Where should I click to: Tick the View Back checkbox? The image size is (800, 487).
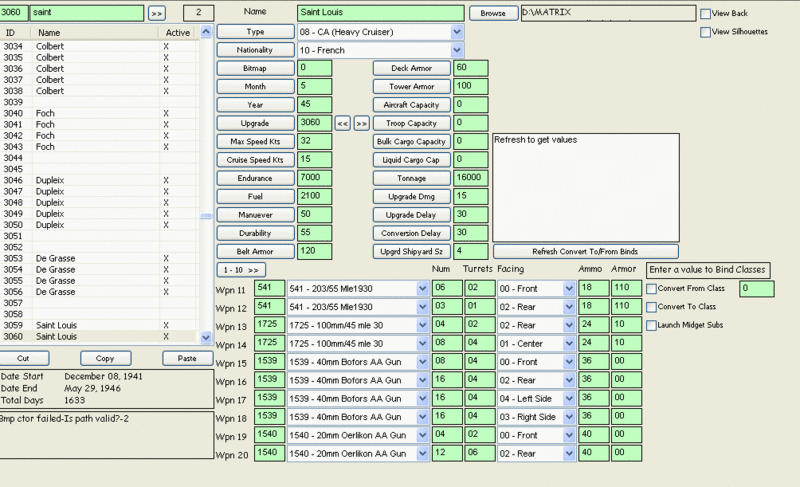pyautogui.click(x=705, y=14)
